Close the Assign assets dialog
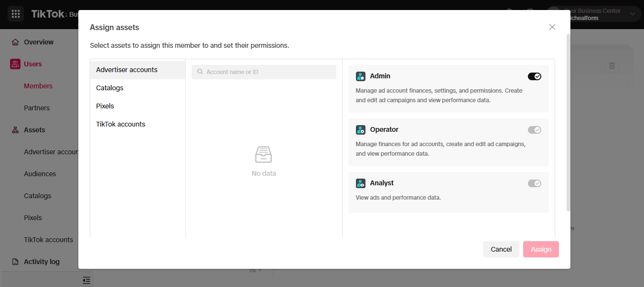This screenshot has height=287, width=644. pos(552,27)
